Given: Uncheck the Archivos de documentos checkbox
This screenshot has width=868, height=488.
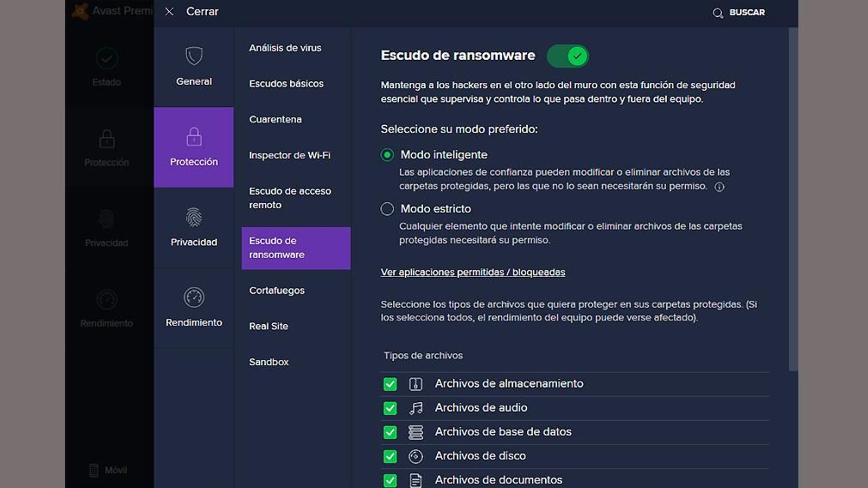Looking at the screenshot, I should 390,480.
